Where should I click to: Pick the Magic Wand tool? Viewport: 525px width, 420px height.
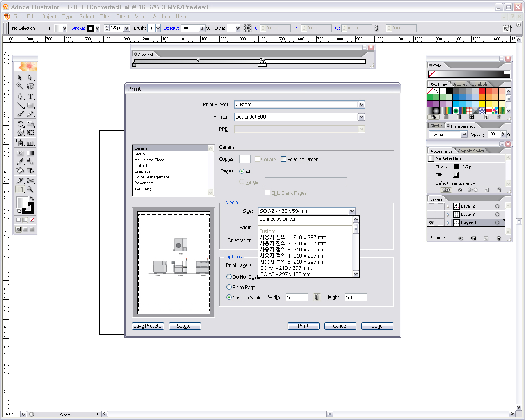click(x=20, y=86)
